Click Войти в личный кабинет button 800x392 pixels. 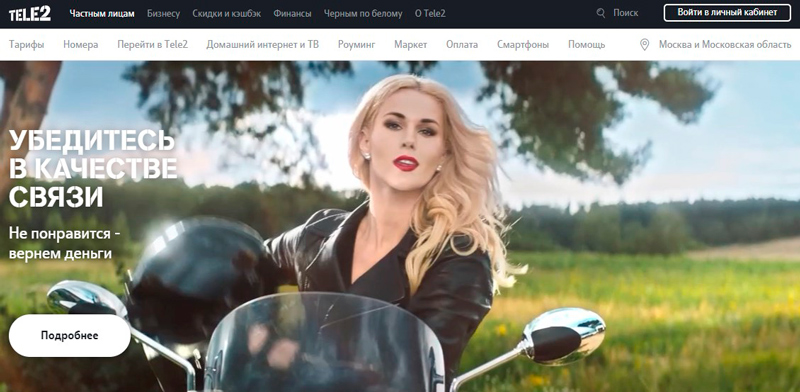pyautogui.click(x=728, y=13)
